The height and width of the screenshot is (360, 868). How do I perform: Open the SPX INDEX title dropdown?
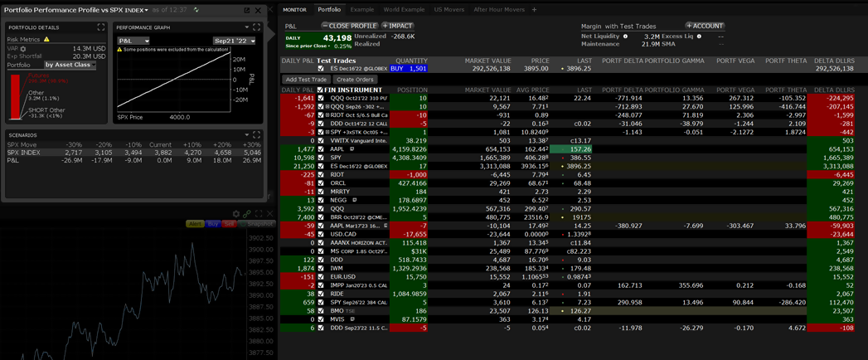click(147, 11)
